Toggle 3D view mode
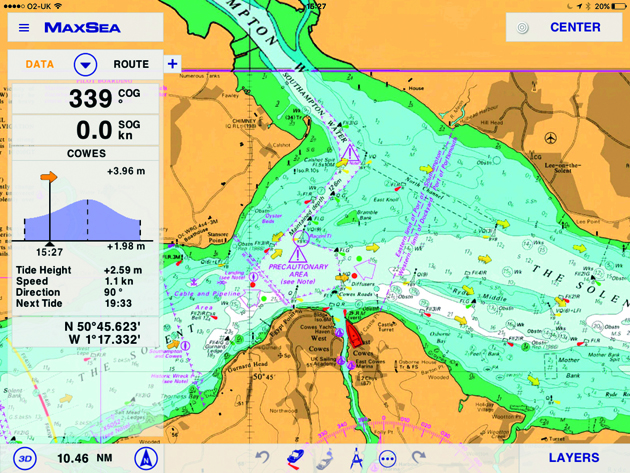The width and height of the screenshot is (630, 473). pyautogui.click(x=25, y=459)
